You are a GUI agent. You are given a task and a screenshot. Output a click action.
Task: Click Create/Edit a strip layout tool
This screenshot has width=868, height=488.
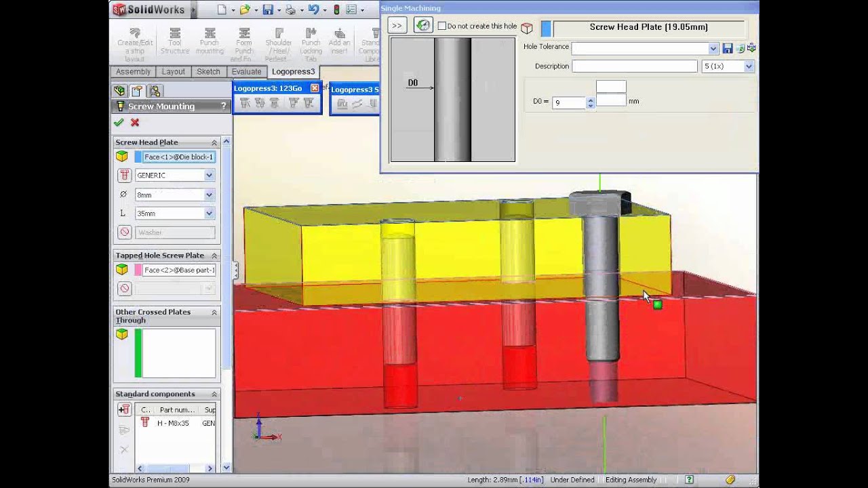click(x=134, y=45)
